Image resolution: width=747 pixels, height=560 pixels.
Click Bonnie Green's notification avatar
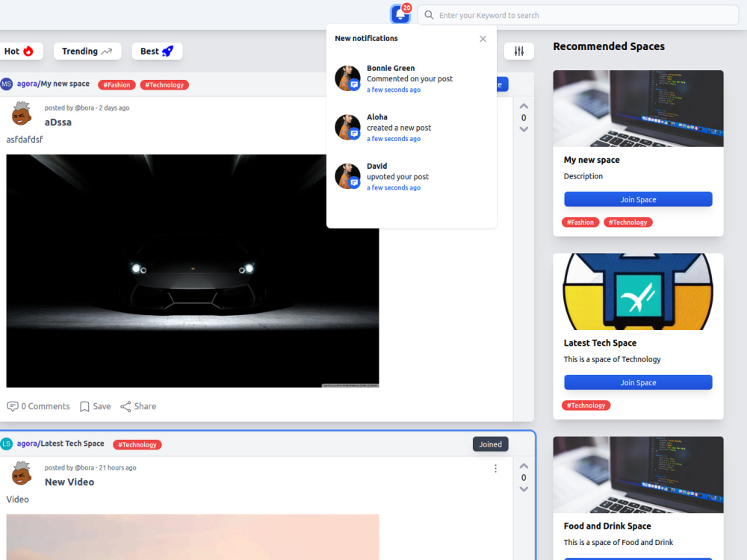[347, 78]
